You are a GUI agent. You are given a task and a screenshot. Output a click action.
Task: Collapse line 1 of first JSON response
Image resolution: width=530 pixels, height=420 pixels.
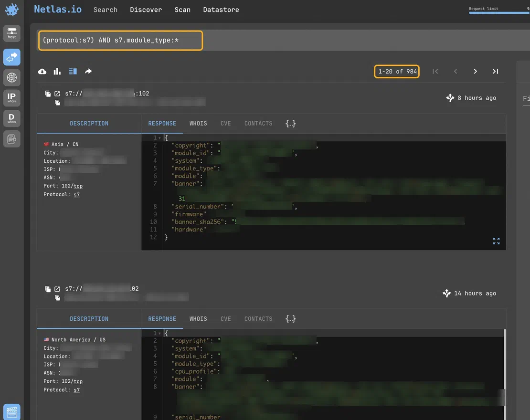pos(159,138)
